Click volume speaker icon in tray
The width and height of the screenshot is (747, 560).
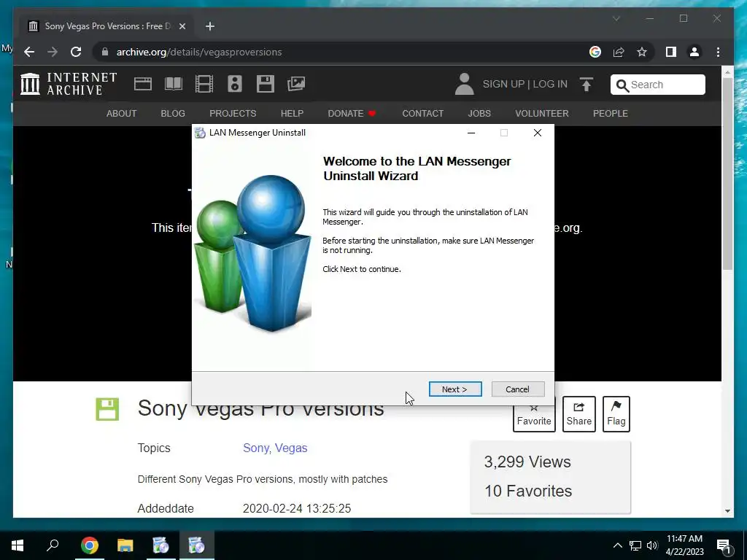(x=651, y=545)
